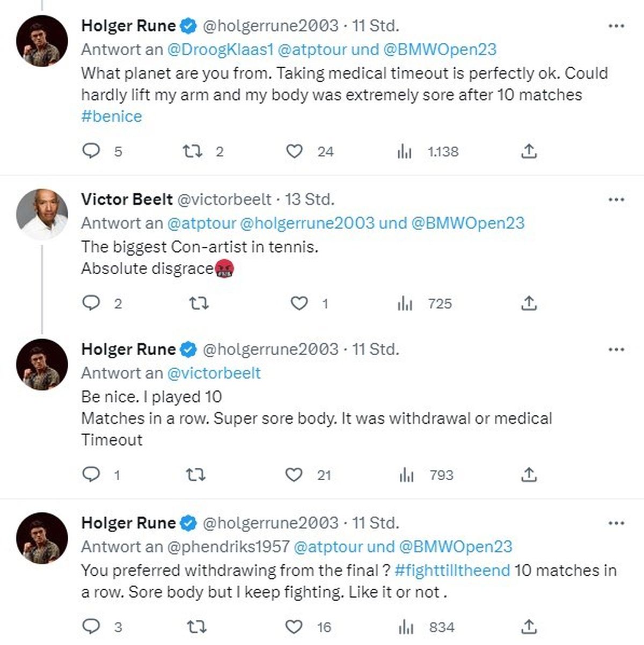Retweet the 'What planet are you from' tweet
This screenshot has width=644, height=645.
pyautogui.click(x=192, y=151)
